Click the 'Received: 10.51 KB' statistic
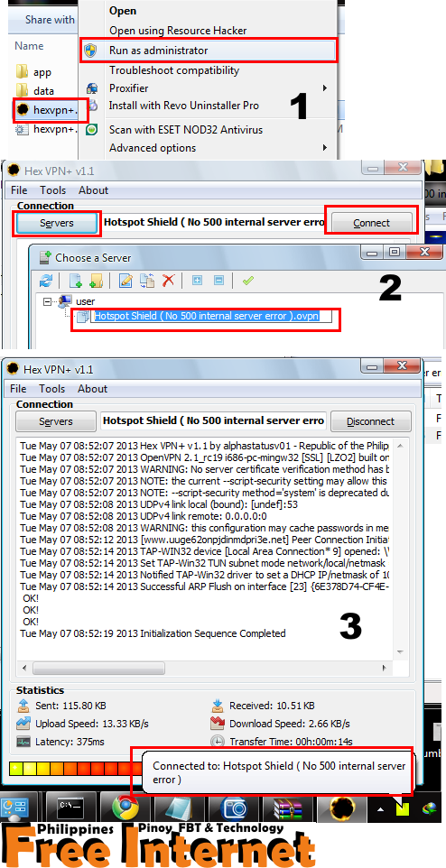The height and width of the screenshot is (868, 446). pos(272,706)
